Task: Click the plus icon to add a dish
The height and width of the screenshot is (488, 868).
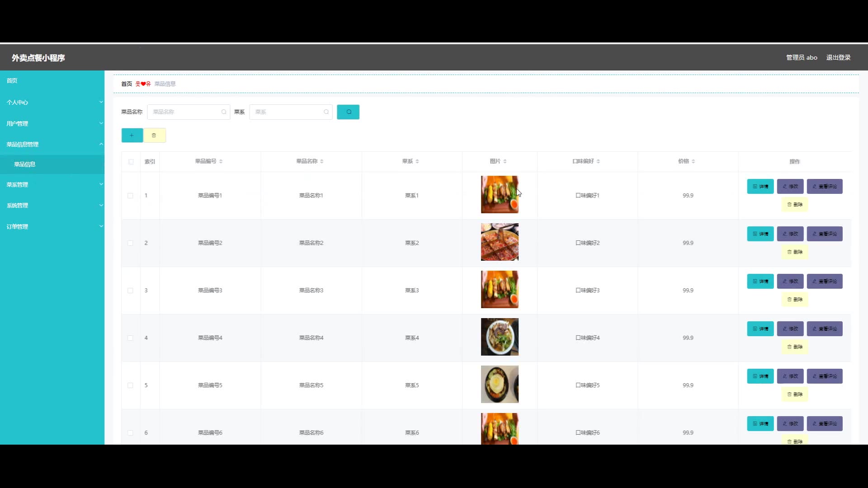Action: [x=132, y=136]
